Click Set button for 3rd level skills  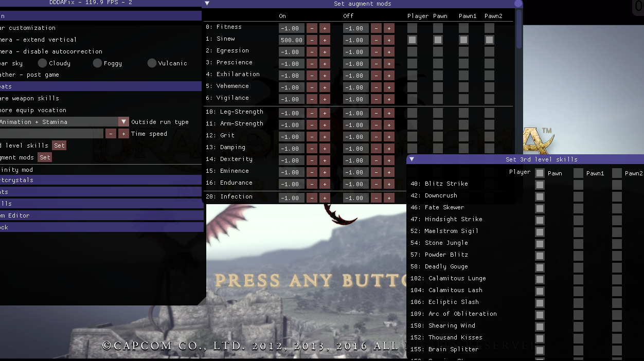60,146
